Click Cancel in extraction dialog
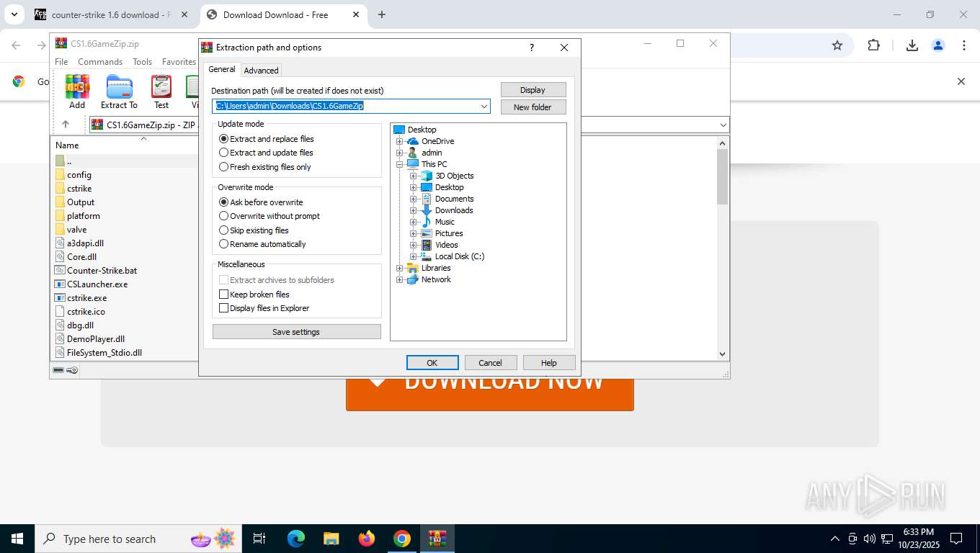The width and height of the screenshot is (980, 553). (491, 363)
